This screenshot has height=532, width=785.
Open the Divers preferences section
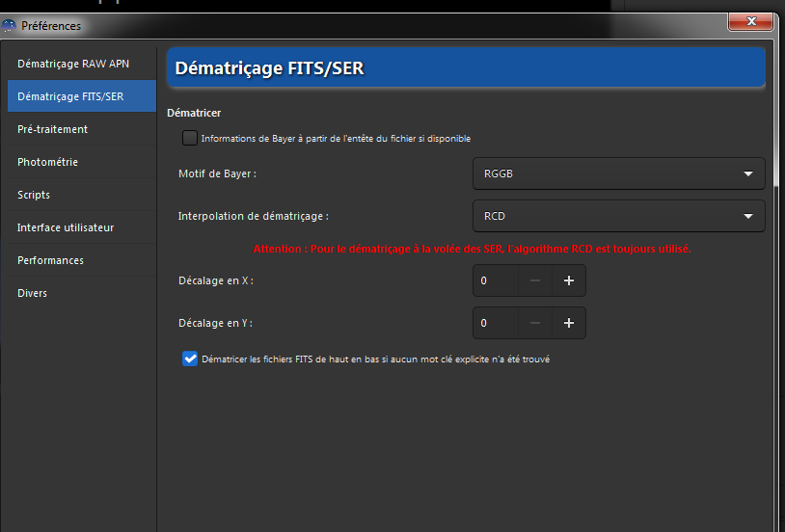[82, 293]
